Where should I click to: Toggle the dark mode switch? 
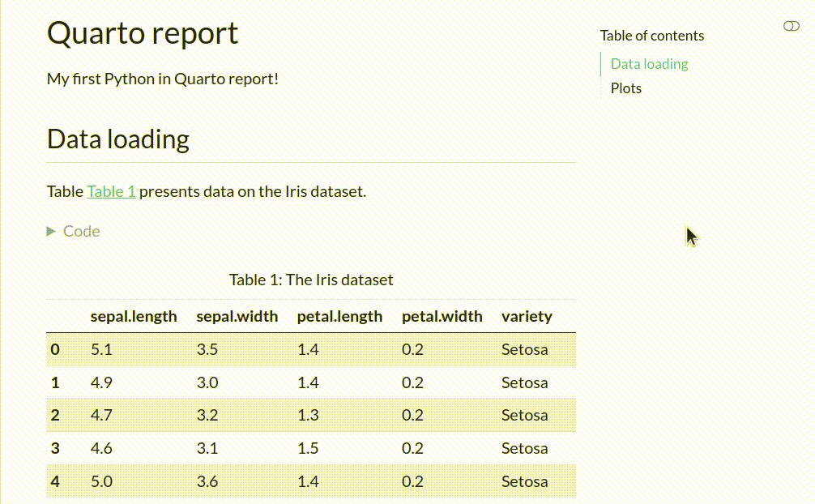click(x=791, y=27)
